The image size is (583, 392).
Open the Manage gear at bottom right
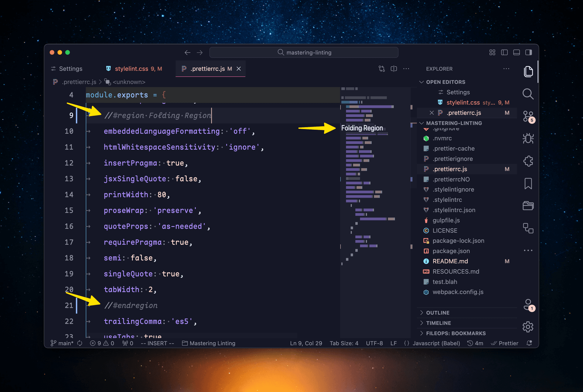528,327
